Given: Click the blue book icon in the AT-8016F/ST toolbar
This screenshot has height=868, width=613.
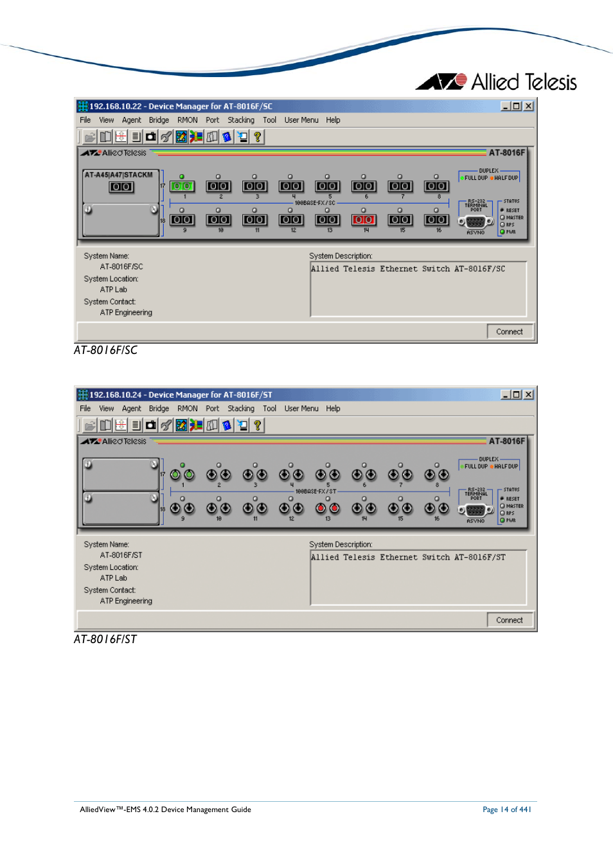Looking at the screenshot, I should 227,425.
